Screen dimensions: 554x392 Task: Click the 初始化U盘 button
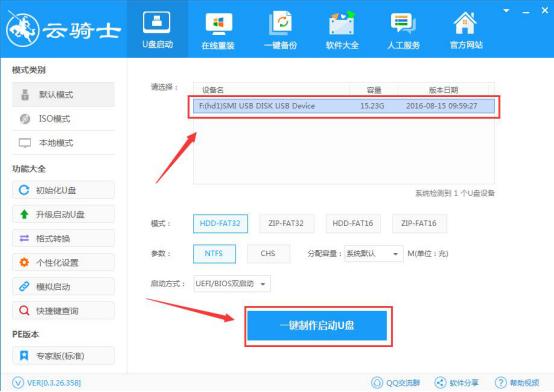(x=64, y=190)
